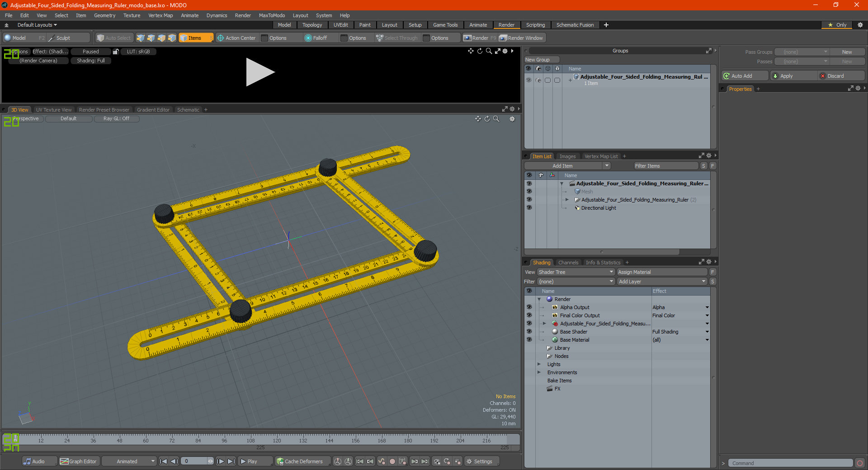
Task: Unlock the preview render lock icon
Action: (x=116, y=52)
